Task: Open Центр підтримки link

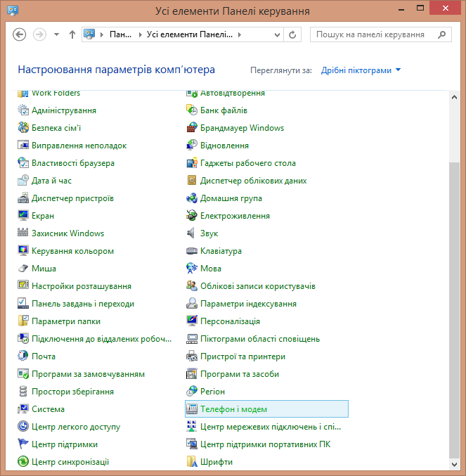Action: click(65, 444)
